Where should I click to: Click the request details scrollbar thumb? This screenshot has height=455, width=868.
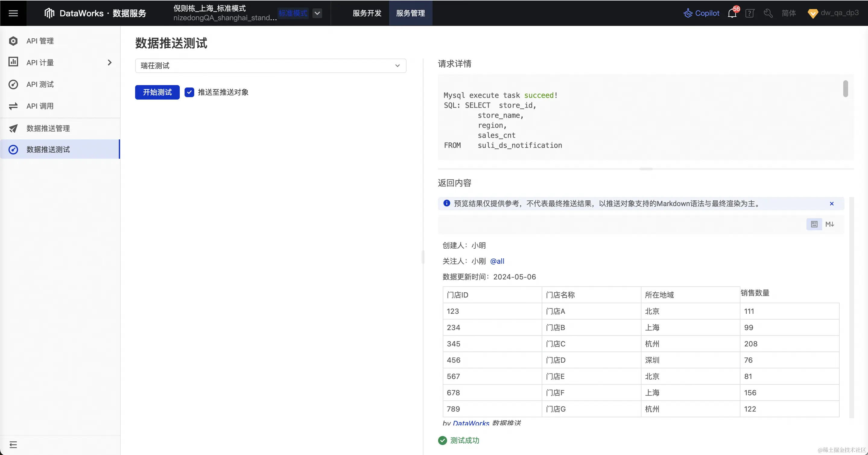[845, 89]
